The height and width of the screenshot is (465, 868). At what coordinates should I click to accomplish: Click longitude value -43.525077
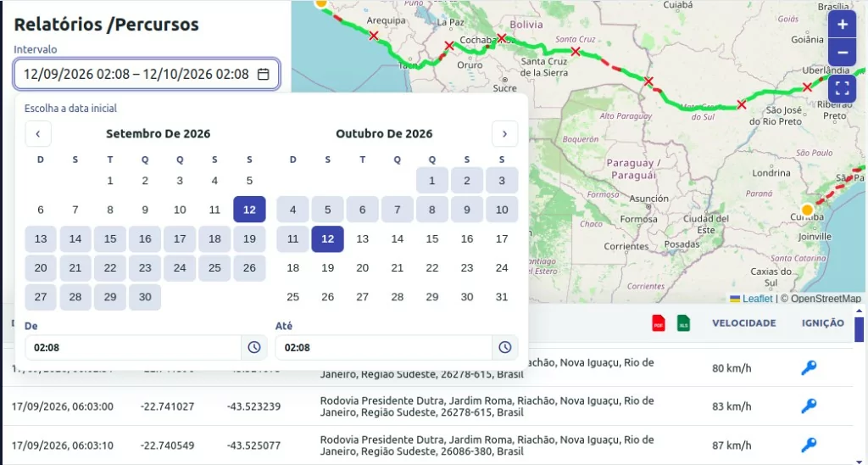[253, 445]
